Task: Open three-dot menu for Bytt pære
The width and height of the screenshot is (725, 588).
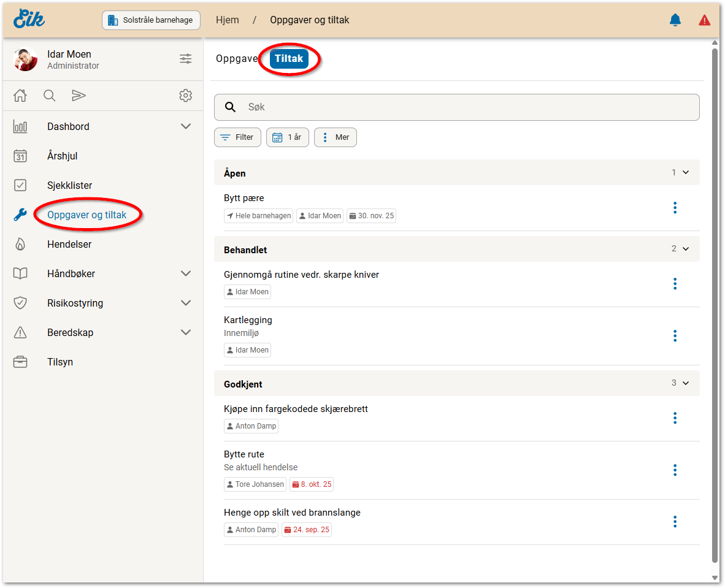Action: 675,208
